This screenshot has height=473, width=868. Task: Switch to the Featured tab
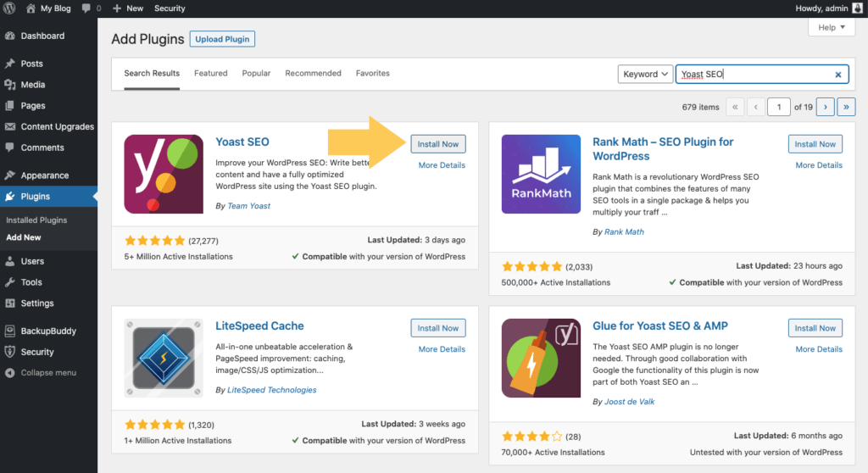click(210, 73)
